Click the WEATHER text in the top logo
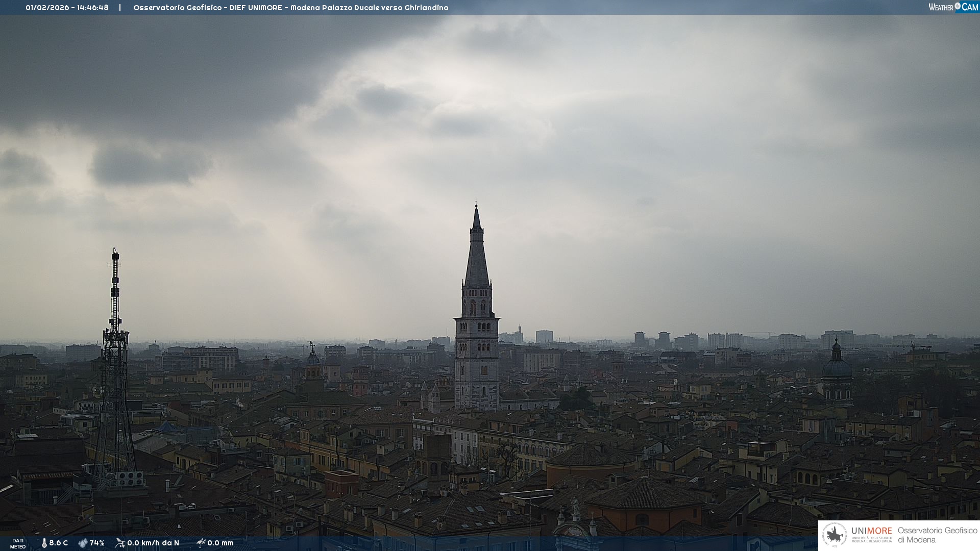This screenshot has width=980, height=551. pyautogui.click(x=941, y=7)
